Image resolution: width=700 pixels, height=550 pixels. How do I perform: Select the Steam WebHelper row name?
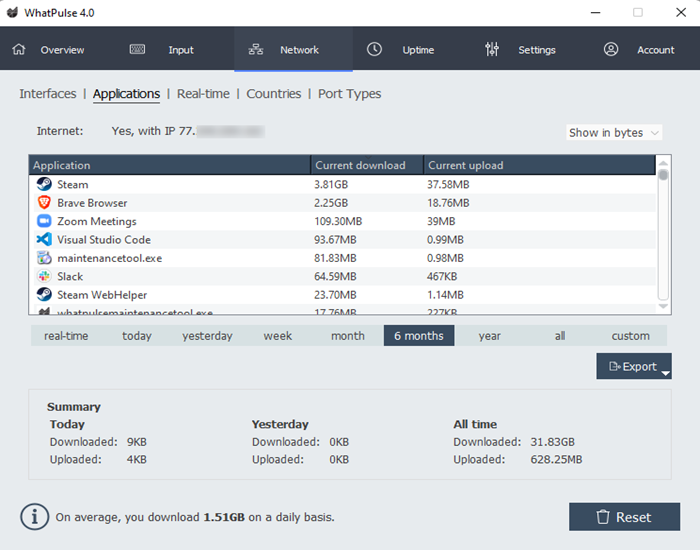(102, 295)
